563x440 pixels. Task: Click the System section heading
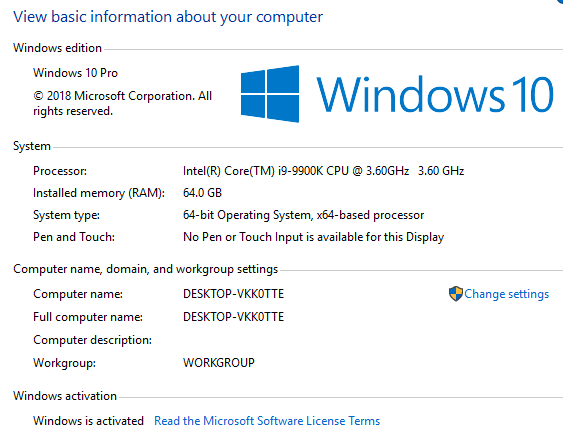[32, 146]
